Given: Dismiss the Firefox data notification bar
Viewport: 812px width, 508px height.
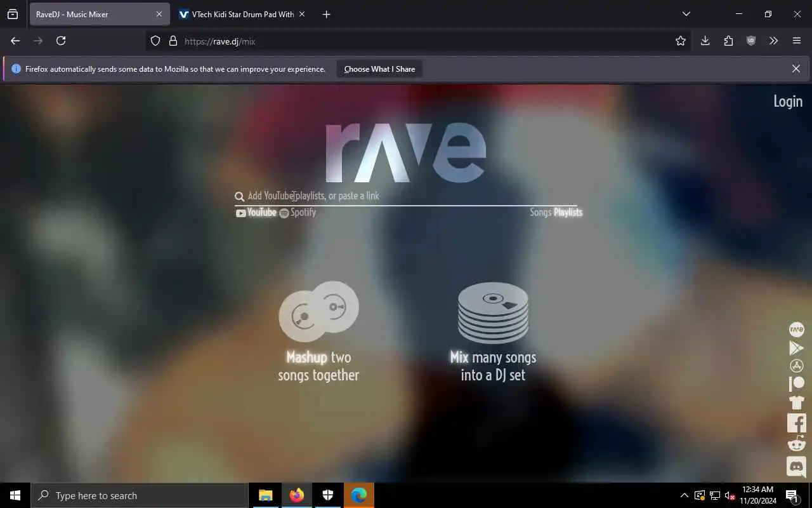Looking at the screenshot, I should pos(796,69).
